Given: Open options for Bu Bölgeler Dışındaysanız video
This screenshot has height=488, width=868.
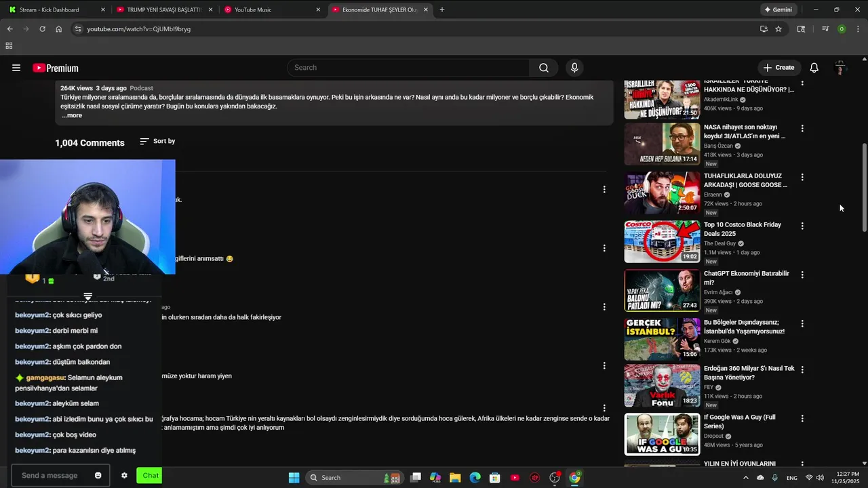Looking at the screenshot, I should pos(802,323).
